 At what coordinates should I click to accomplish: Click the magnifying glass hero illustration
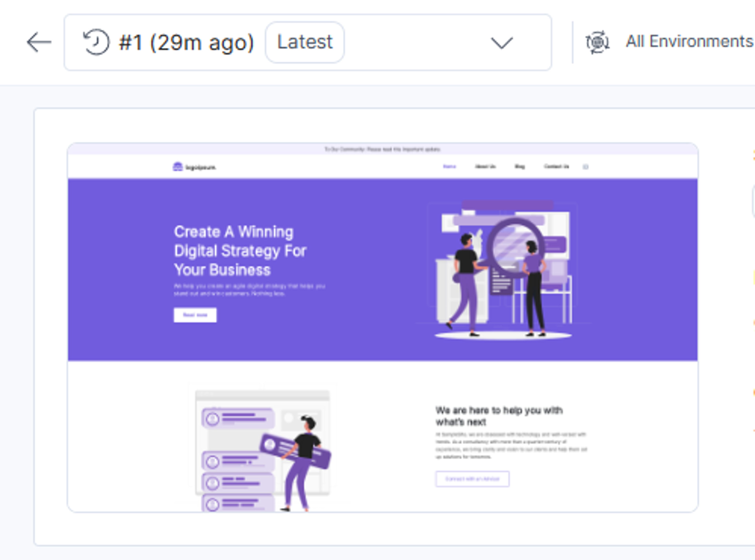tap(503, 269)
